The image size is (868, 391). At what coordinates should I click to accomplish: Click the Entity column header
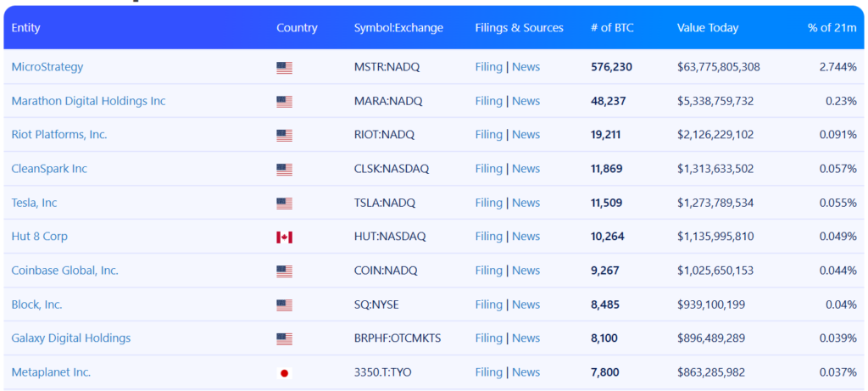click(x=25, y=28)
